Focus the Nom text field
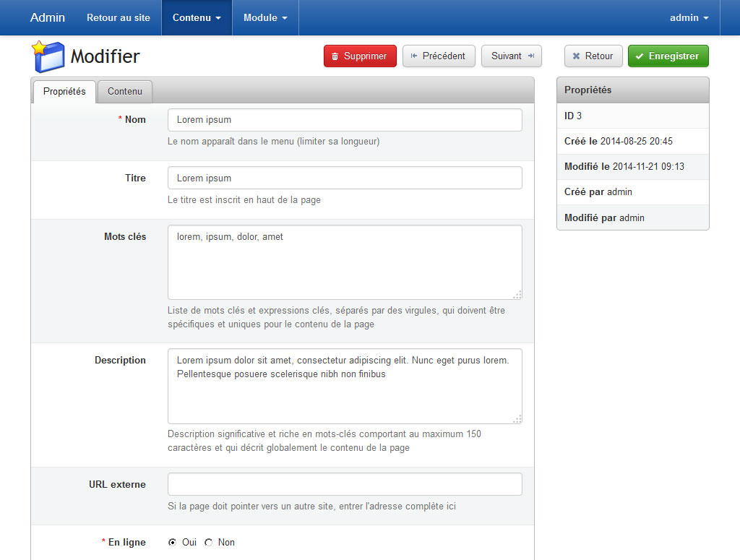Viewport: 740px width, 560px height. point(345,120)
